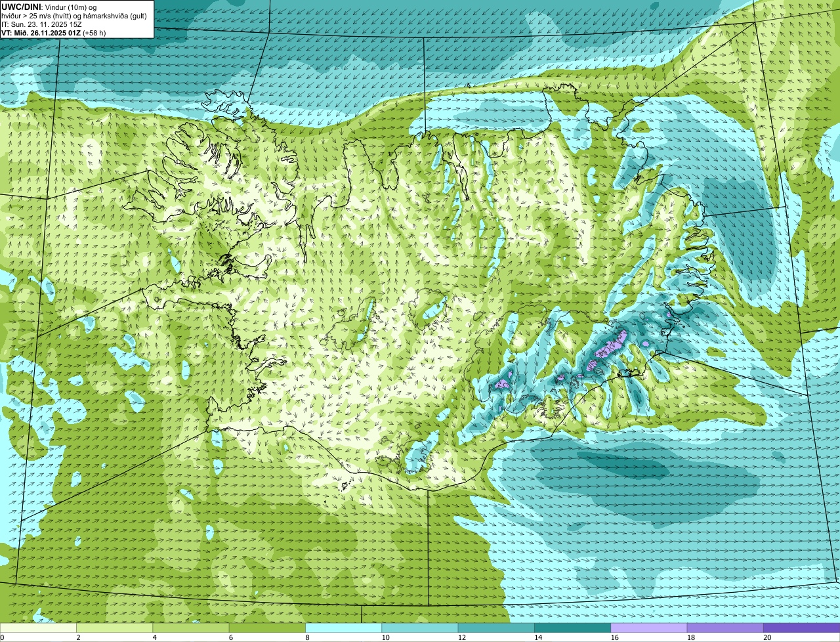840x642 pixels.
Task: Click the '6' label on the color scale
Action: pos(231,637)
